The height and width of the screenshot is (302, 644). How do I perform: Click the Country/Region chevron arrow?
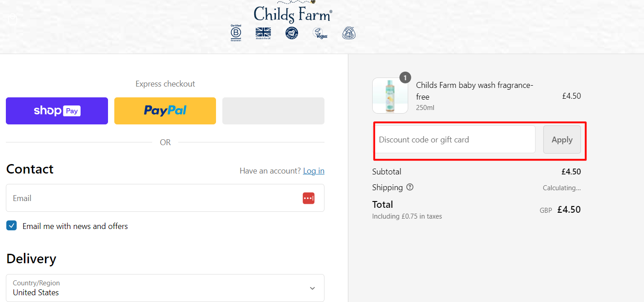[x=312, y=288]
